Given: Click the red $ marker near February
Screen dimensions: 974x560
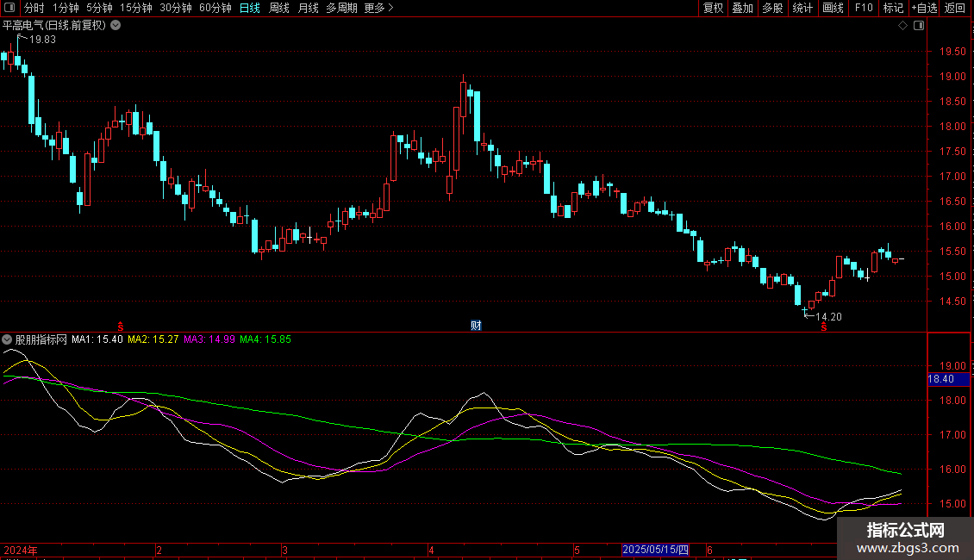Looking at the screenshot, I should click(121, 327).
